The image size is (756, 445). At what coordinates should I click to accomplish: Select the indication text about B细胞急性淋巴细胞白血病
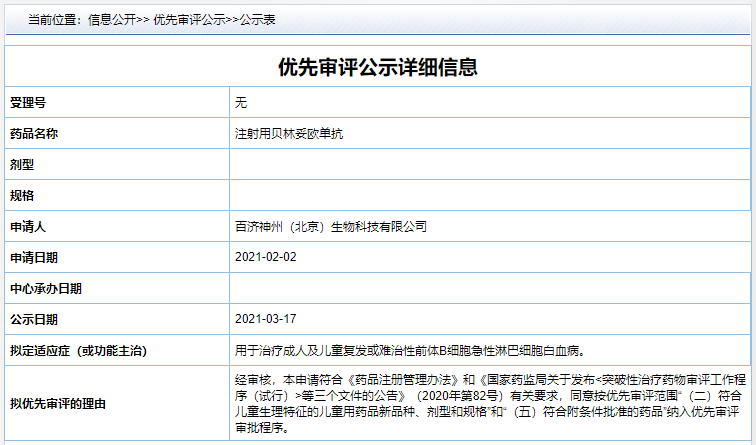410,351
